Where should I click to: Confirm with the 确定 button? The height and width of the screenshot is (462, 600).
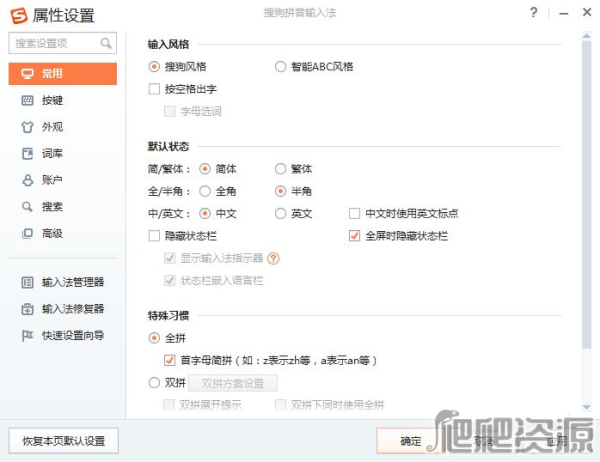[411, 441]
